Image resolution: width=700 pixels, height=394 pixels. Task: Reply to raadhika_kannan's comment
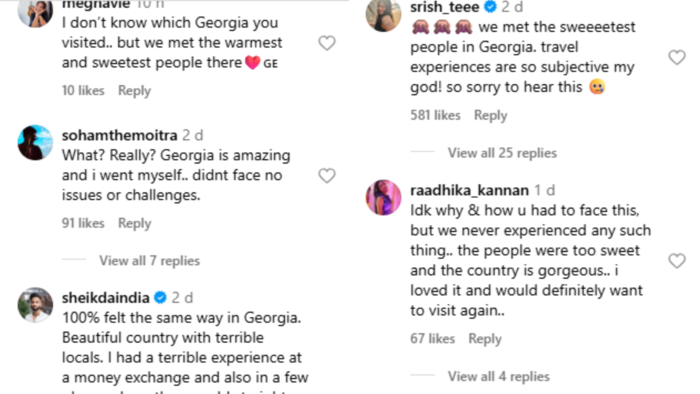pos(485,339)
